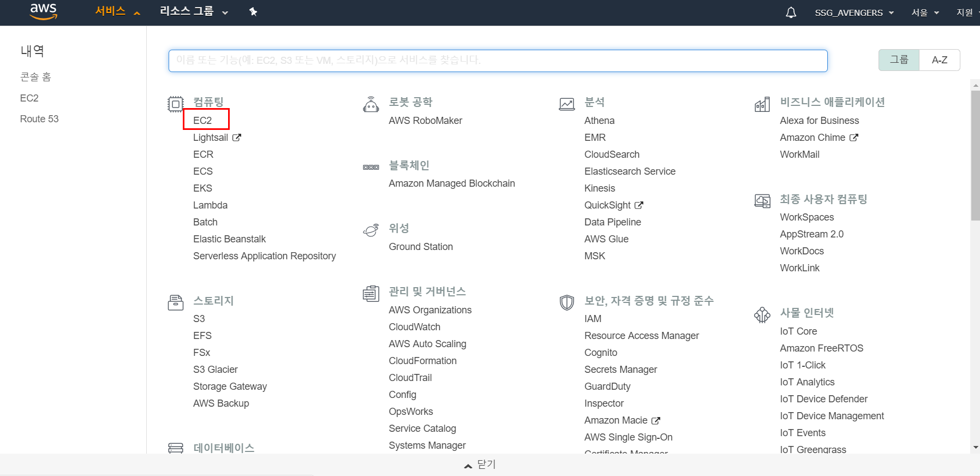
Task: Open Amazon FreeRTOS
Action: coord(821,348)
